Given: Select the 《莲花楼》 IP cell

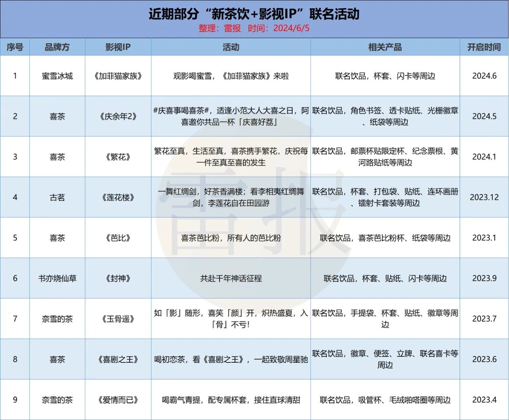Looking at the screenshot, I should click(118, 197).
